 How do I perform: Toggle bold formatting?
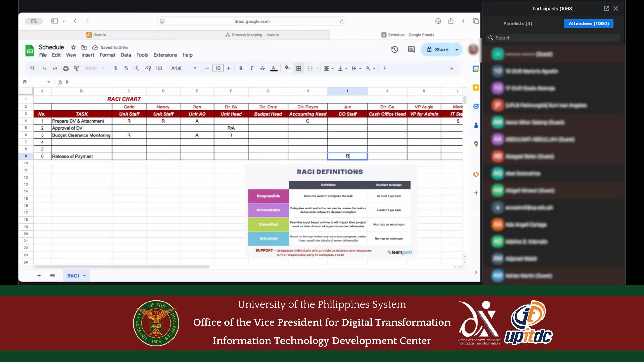point(241,68)
